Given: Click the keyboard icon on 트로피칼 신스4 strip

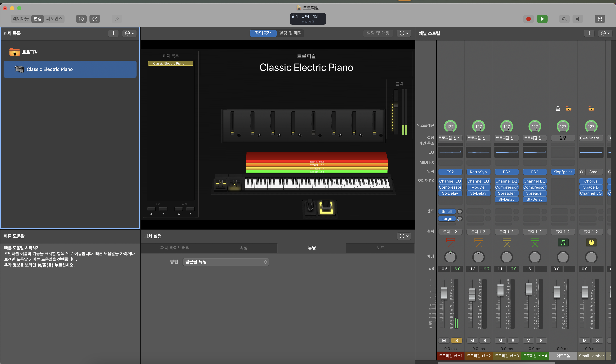Looking at the screenshot, I should [535, 243].
